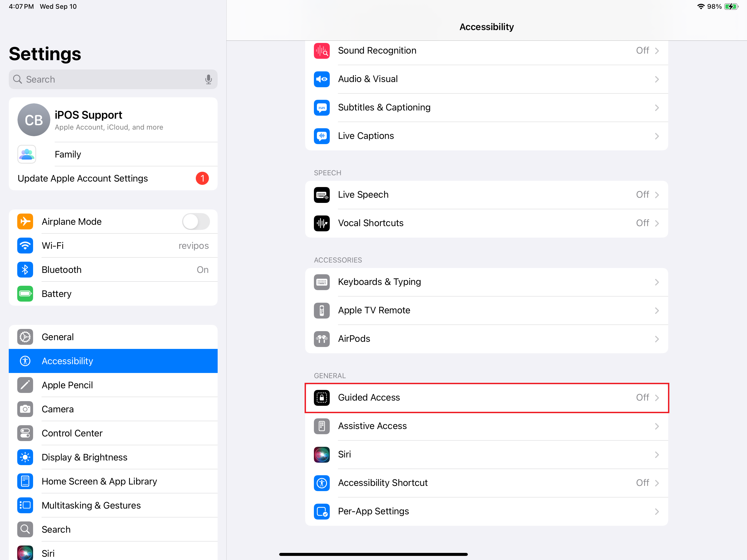
Task: Tap the Family group icon
Action: (x=27, y=154)
